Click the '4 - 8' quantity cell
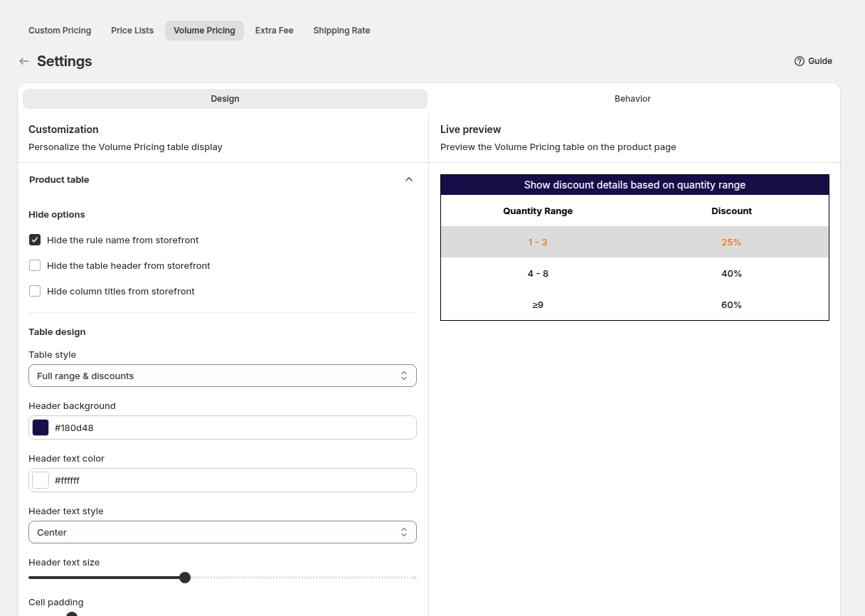The width and height of the screenshot is (865, 616). pyautogui.click(x=538, y=274)
